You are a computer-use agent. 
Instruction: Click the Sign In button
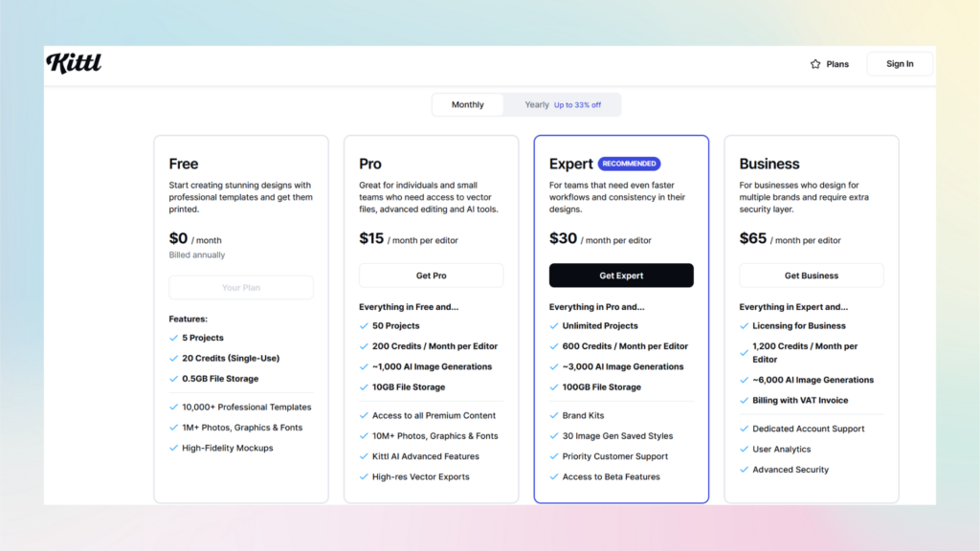[900, 64]
